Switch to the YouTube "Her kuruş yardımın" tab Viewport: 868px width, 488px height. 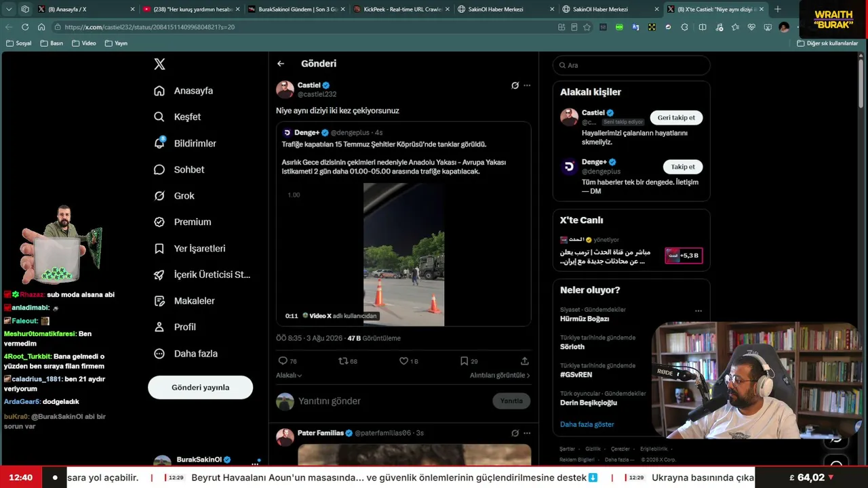click(x=191, y=9)
